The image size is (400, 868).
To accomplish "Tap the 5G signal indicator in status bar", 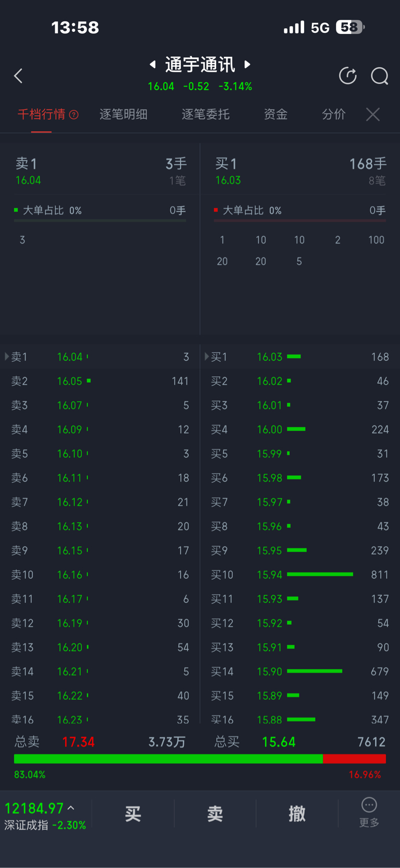I will pos(320,28).
